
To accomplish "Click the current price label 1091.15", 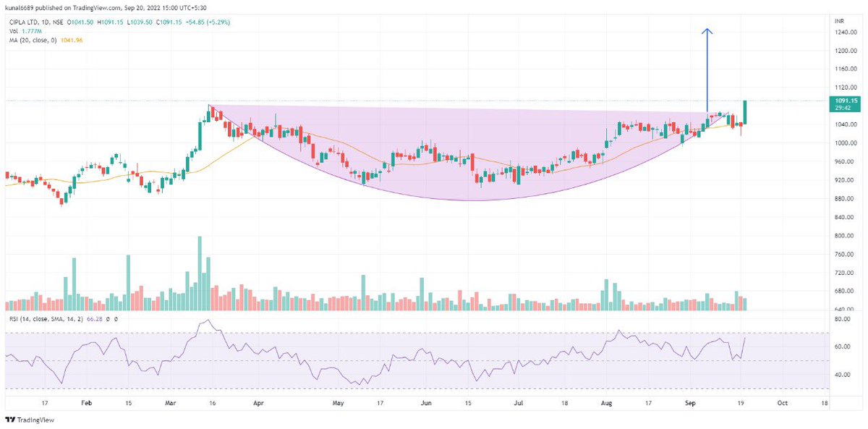I will [844, 101].
